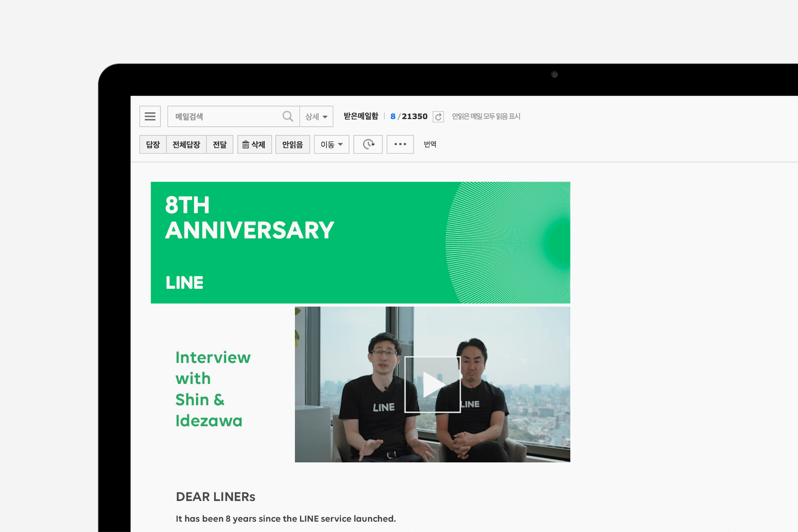Open the 이동 move dropdown
This screenshot has width=798, height=532.
331,145
